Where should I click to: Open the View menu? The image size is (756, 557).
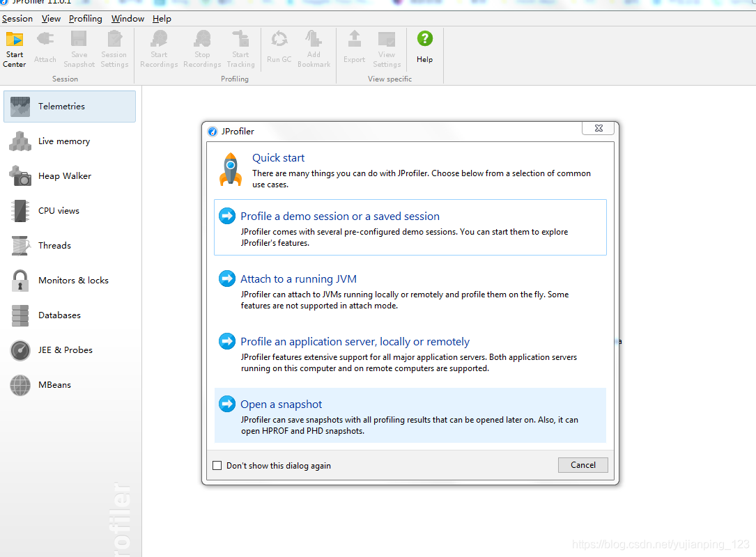tap(51, 19)
